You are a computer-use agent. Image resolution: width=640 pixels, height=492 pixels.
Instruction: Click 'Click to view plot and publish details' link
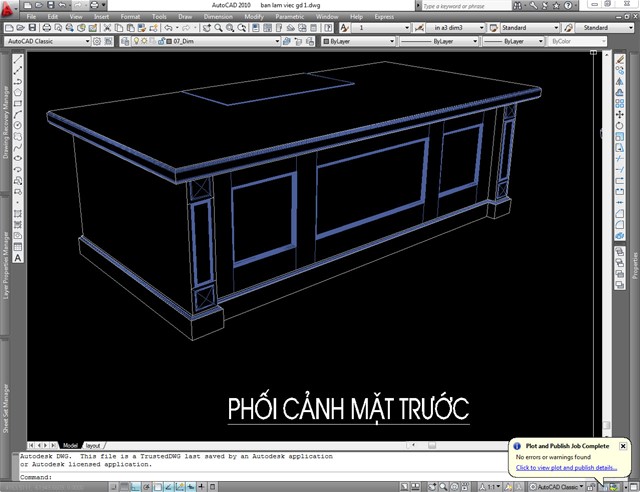click(566, 468)
